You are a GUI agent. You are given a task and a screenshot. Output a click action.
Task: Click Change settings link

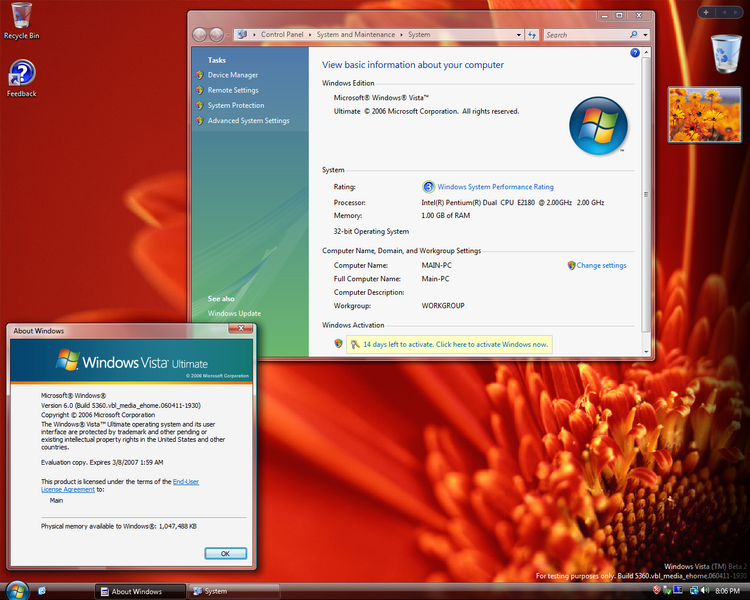click(x=601, y=266)
